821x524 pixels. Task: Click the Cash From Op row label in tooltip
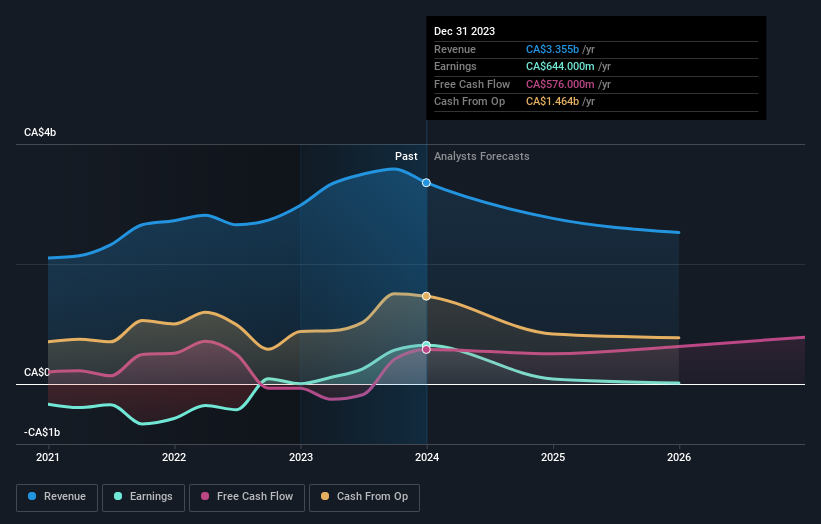pyautogui.click(x=469, y=102)
